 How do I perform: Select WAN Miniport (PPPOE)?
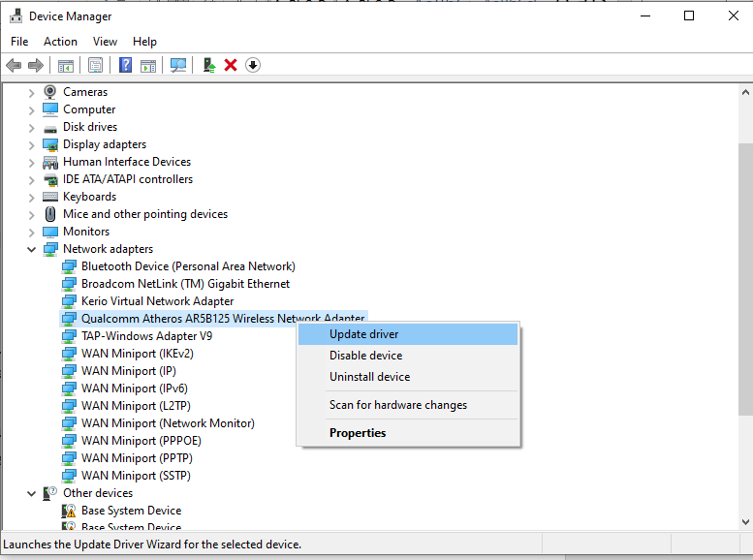tap(141, 441)
